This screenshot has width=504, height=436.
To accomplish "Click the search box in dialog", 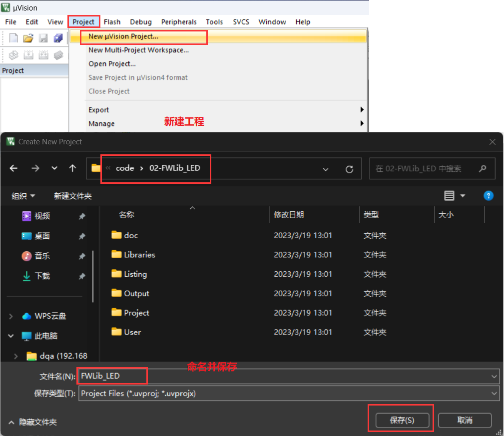I will (x=432, y=168).
